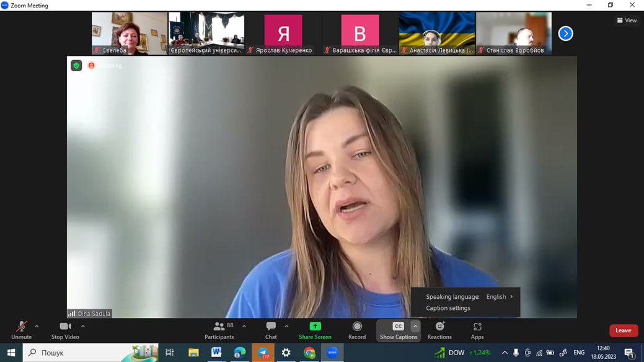Viewport: 644px width, 362px height.
Task: Open Zoom Apps panel
Action: click(477, 330)
